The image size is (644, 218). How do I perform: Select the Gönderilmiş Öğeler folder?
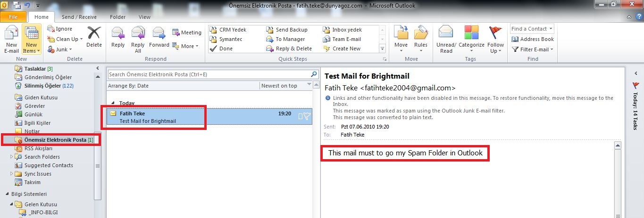click(43, 77)
